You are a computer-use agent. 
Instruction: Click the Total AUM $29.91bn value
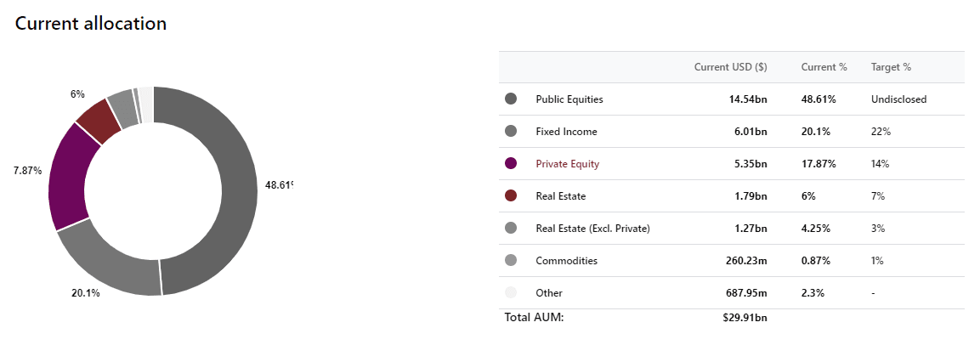(745, 318)
